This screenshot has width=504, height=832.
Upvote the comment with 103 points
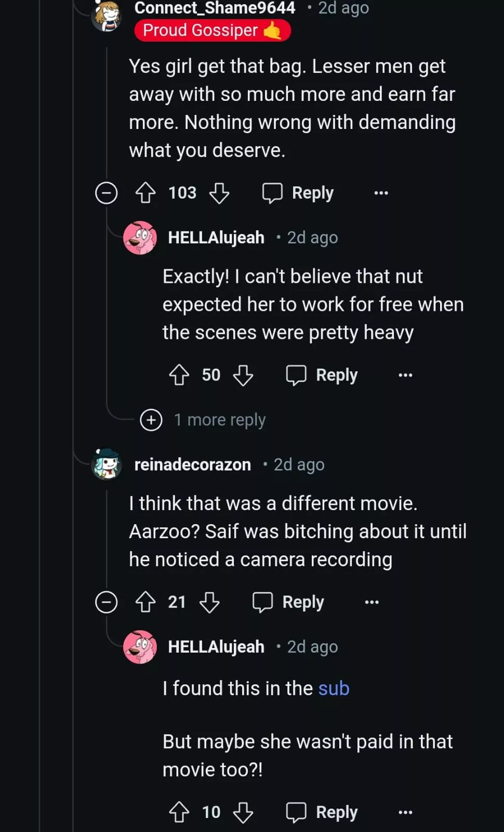145,193
